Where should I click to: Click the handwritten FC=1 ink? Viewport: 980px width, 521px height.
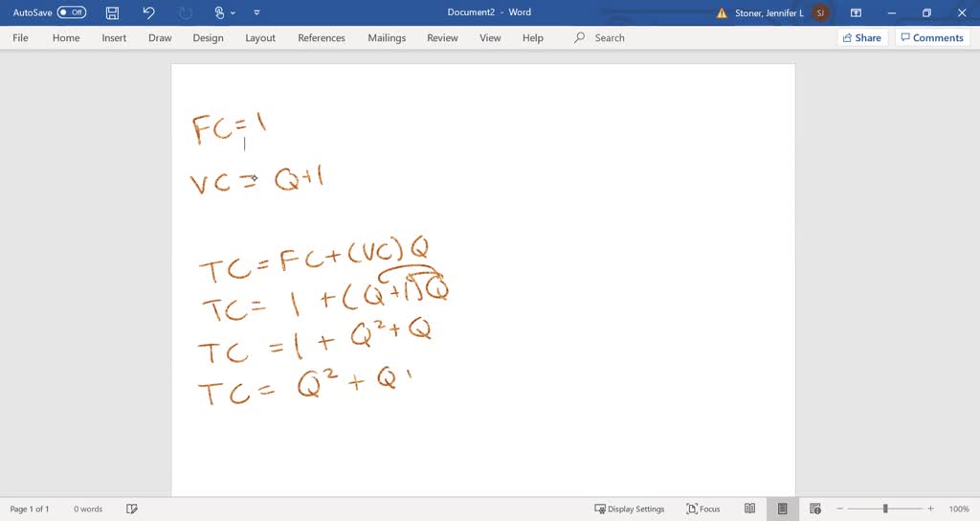coord(230,129)
